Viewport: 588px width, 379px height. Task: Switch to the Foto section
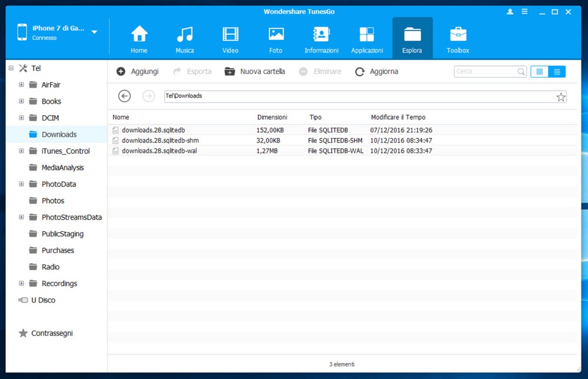pos(276,39)
